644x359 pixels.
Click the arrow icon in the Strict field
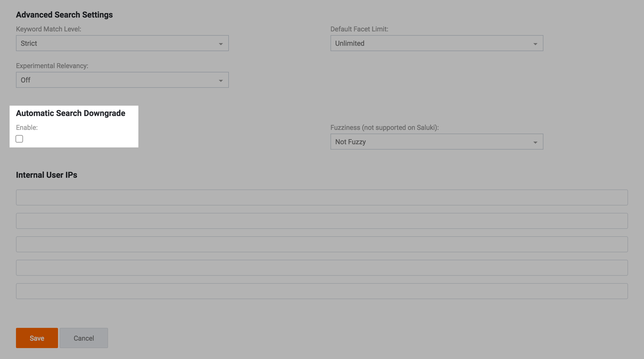(x=221, y=44)
